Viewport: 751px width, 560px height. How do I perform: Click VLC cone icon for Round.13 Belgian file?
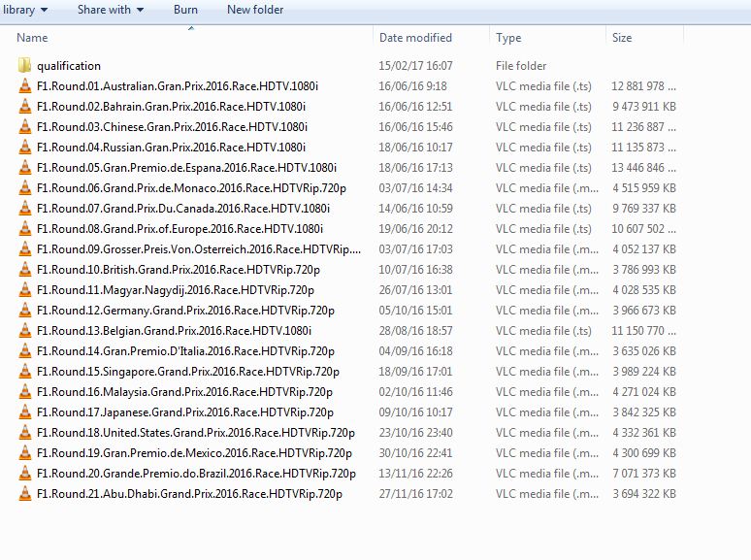point(24,331)
